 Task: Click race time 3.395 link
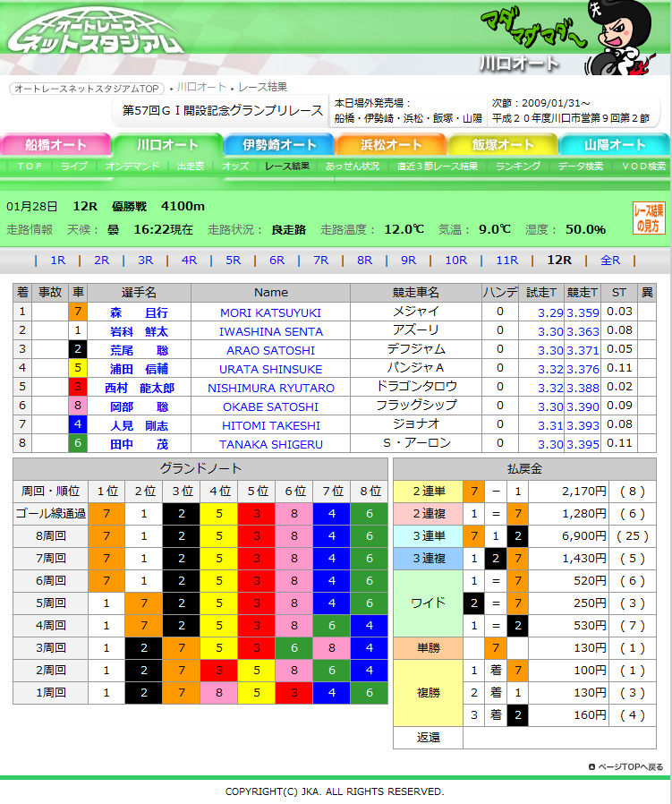tap(583, 444)
